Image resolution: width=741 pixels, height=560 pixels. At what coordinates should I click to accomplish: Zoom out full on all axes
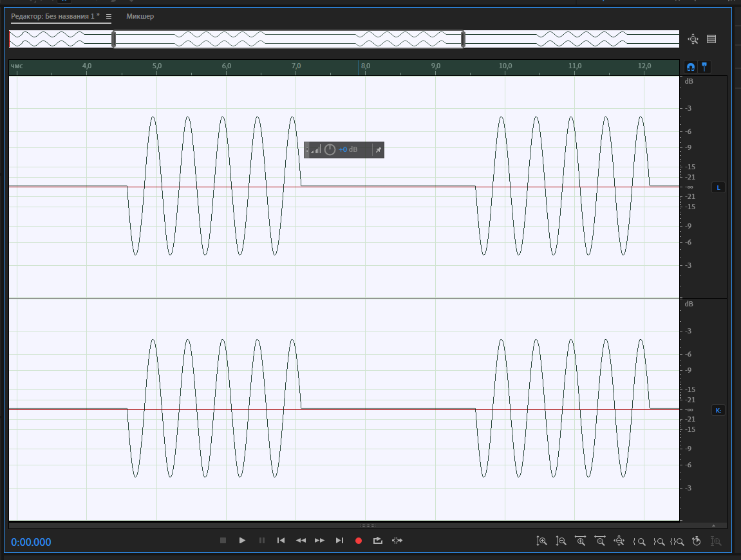(x=619, y=541)
